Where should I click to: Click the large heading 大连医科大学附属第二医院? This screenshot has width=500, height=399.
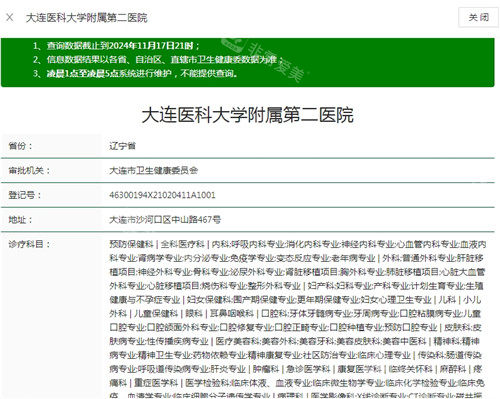click(247, 115)
